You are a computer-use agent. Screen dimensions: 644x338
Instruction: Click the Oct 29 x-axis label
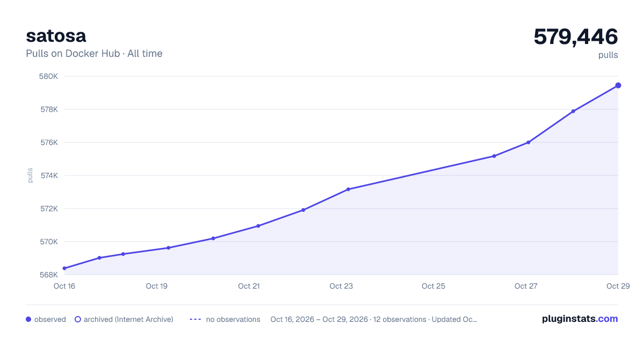(x=618, y=286)
